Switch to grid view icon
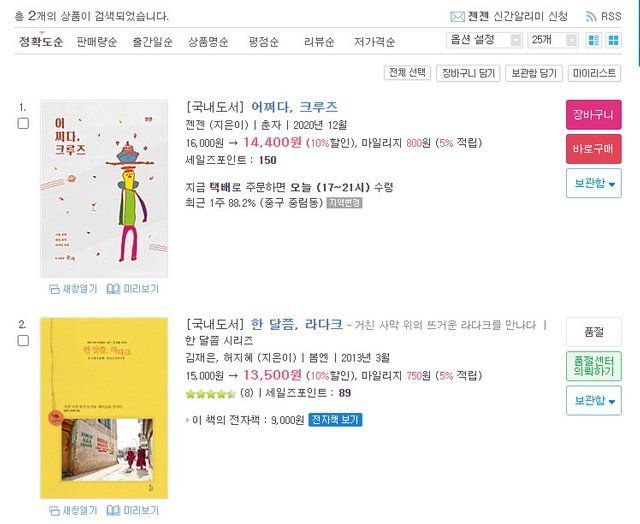 pos(613,40)
